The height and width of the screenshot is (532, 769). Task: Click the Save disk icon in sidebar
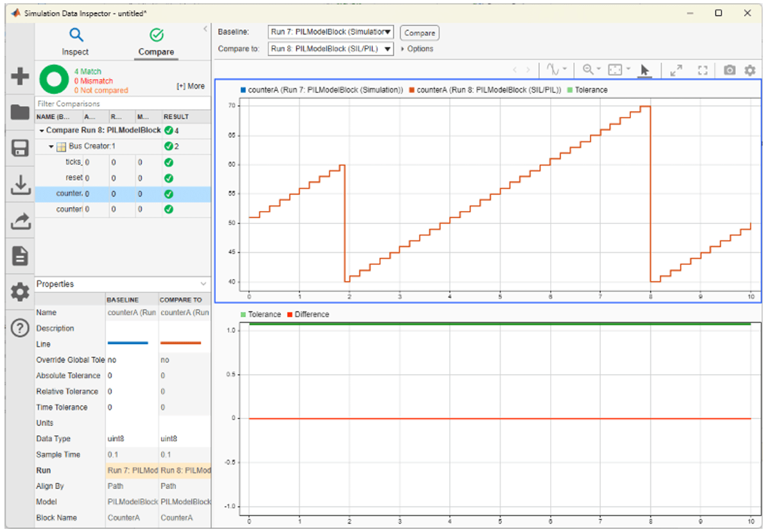coord(20,149)
